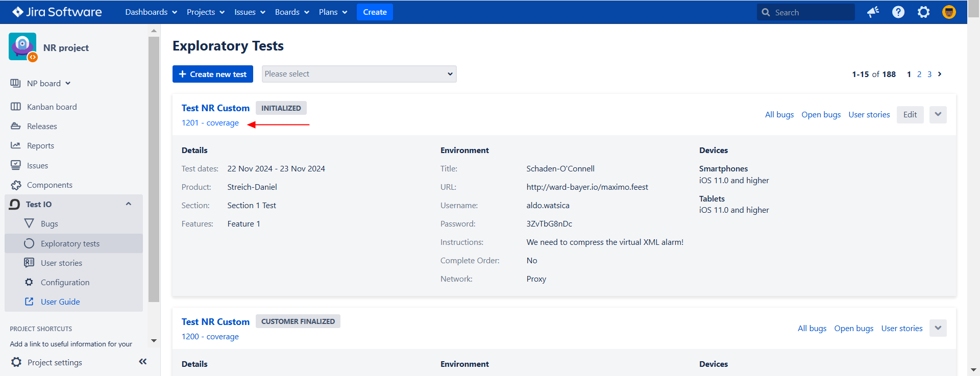This screenshot has height=376, width=980.
Task: Open the feedback megaphone icon
Action: tap(873, 12)
